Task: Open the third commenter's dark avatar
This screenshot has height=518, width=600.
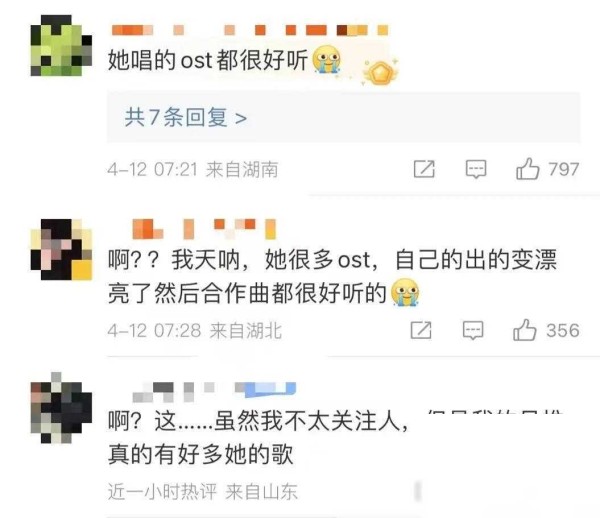Action: pos(61,408)
